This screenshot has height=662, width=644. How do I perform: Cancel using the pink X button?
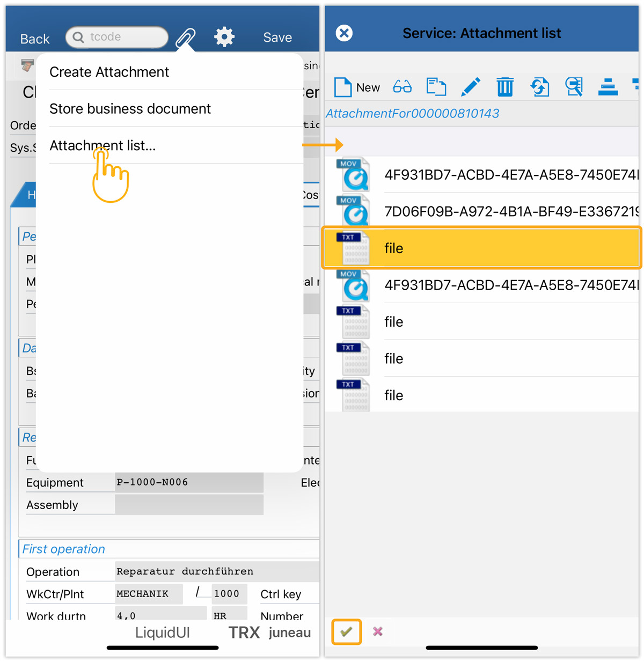[378, 631]
